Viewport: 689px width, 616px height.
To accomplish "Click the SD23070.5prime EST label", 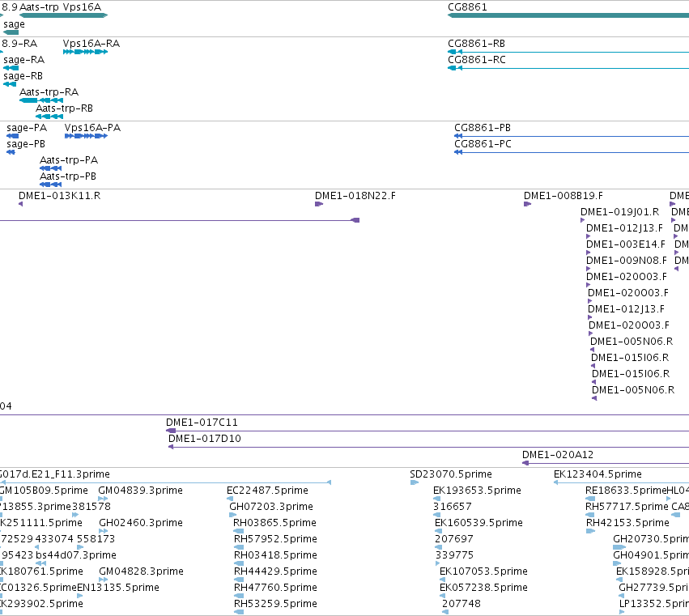I will coord(451,474).
